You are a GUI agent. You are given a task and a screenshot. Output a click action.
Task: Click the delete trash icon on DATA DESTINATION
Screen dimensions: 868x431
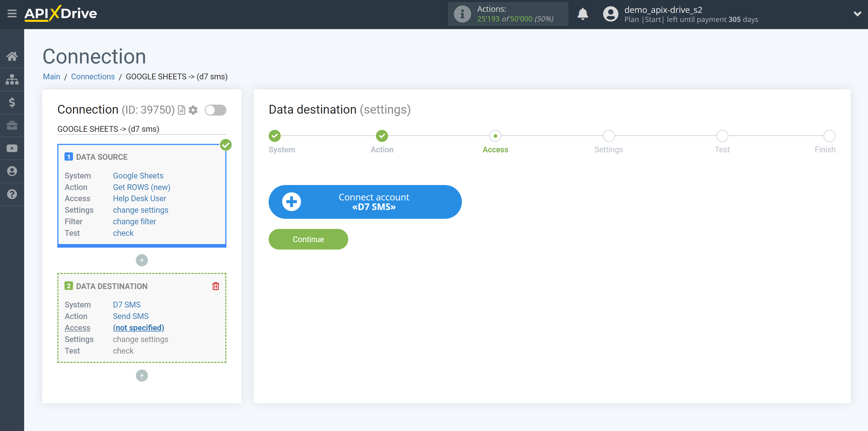[216, 286]
